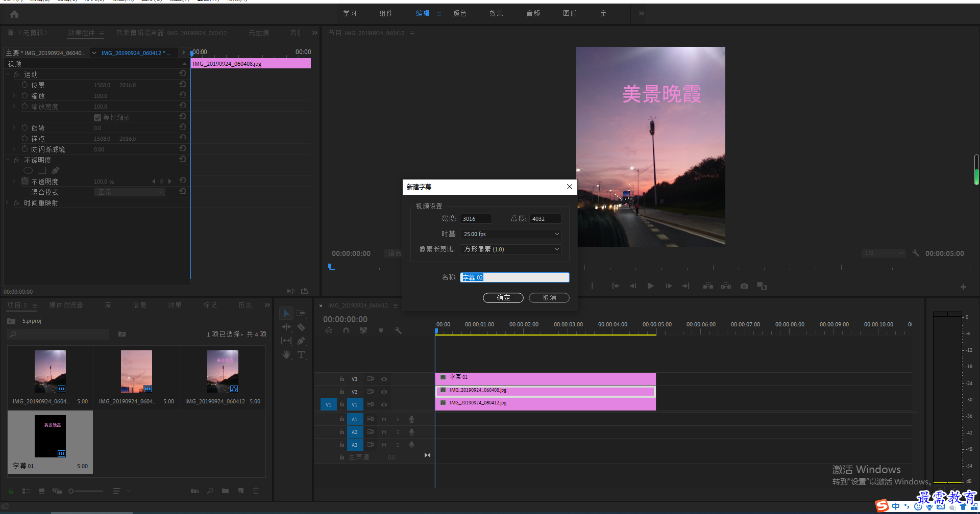980x514 pixels.
Task: Expand the 缩放 scale property
Action: pyautogui.click(x=14, y=95)
